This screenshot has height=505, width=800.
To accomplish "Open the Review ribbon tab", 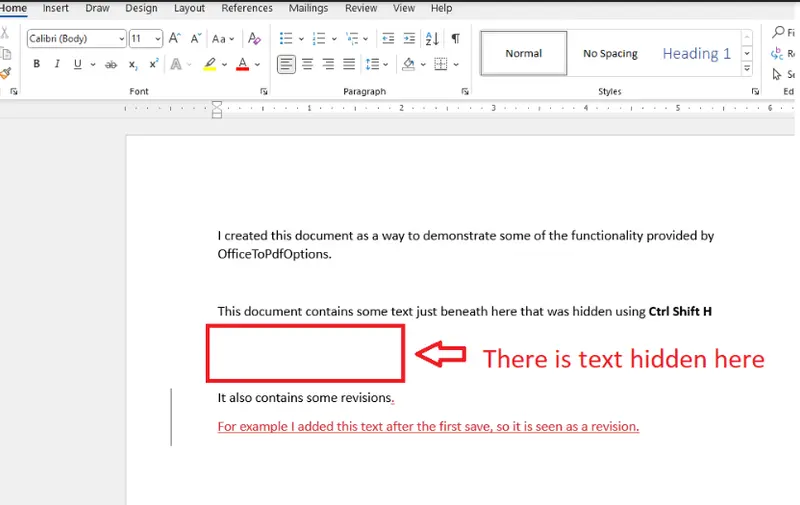I will (x=361, y=8).
